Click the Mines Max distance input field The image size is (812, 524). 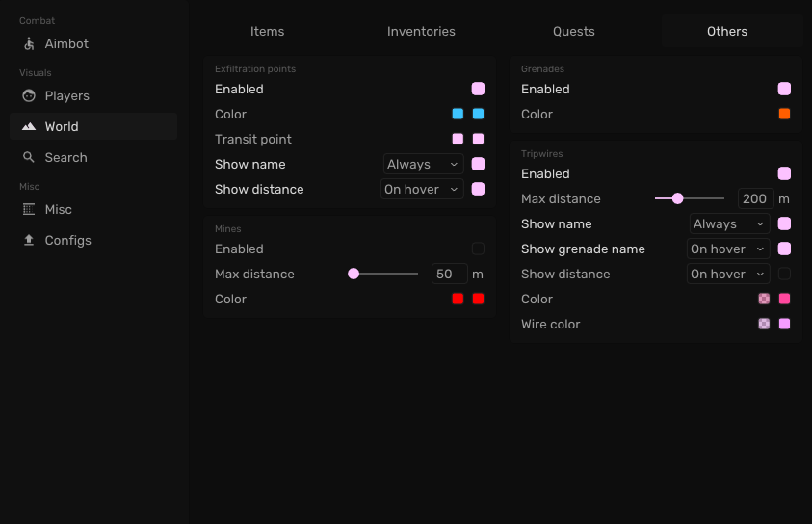click(x=449, y=275)
